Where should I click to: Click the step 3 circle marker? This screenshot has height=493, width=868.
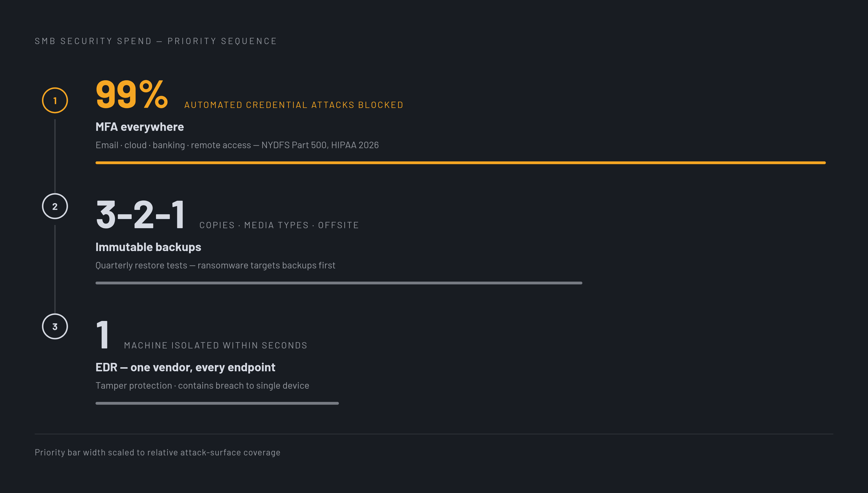[55, 326]
